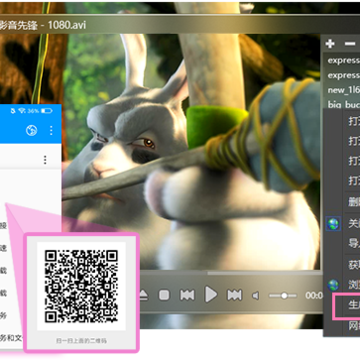This screenshot has width=360, height=360.
Task: Skip to the previous track
Action: (187, 295)
